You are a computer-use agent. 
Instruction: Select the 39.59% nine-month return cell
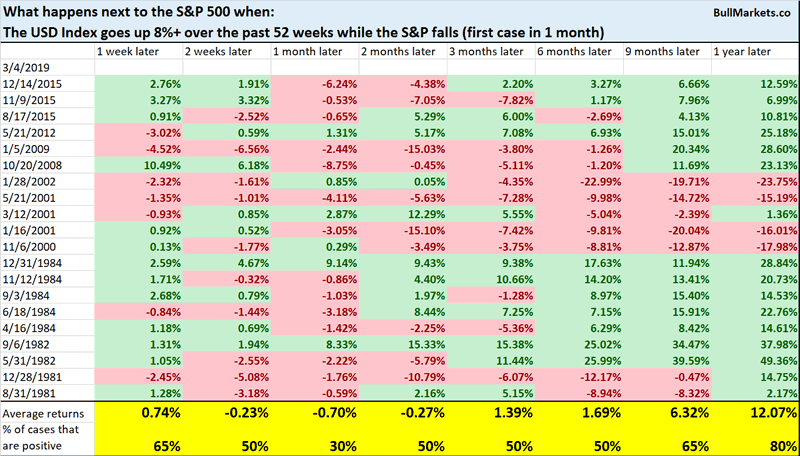coord(684,360)
